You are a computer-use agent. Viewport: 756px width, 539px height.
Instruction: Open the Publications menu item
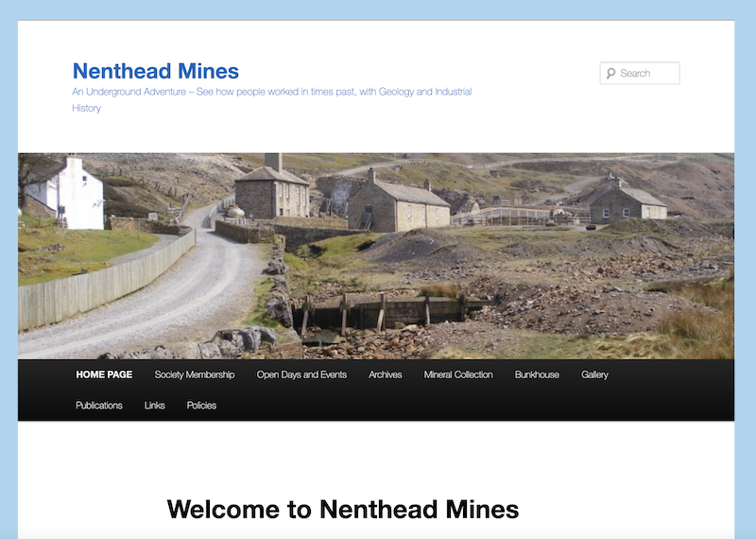tap(99, 406)
